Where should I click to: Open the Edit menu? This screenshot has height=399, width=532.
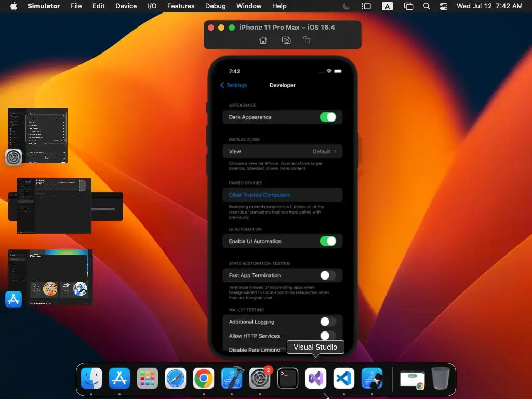pyautogui.click(x=98, y=6)
